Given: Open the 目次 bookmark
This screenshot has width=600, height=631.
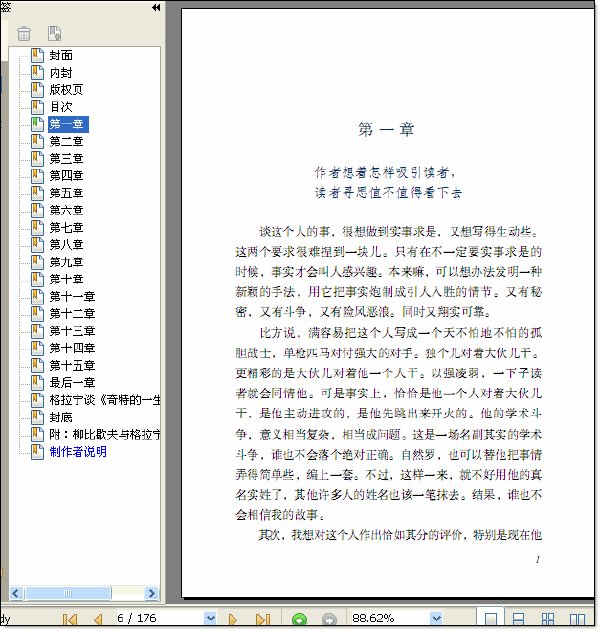Looking at the screenshot, I should pyautogui.click(x=61, y=107).
